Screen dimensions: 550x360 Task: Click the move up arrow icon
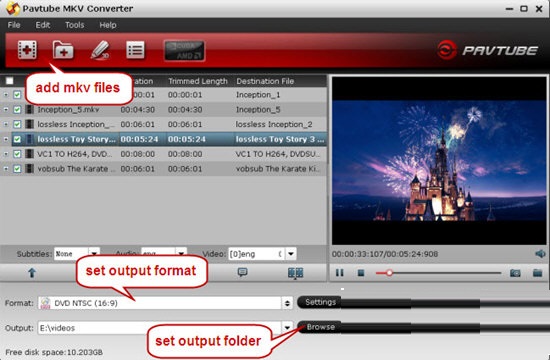32,273
